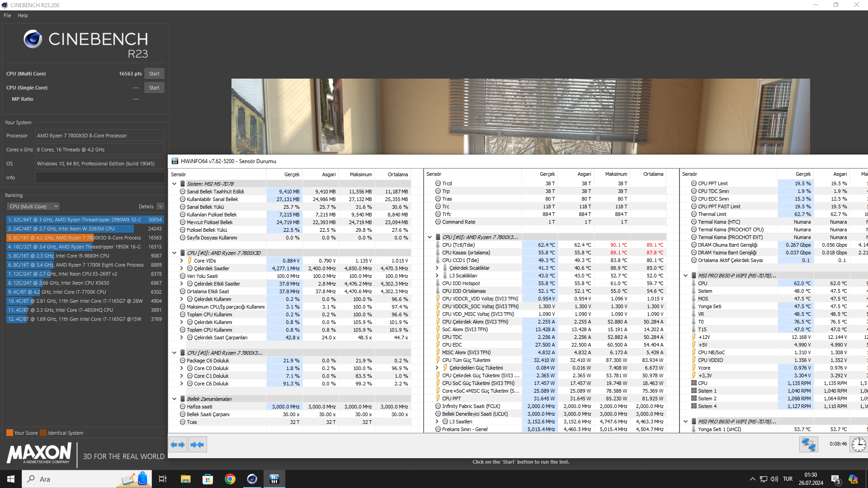Click HWiNFO collapse columns arrows icon
This screenshot has width=868, height=488.
[x=198, y=445]
